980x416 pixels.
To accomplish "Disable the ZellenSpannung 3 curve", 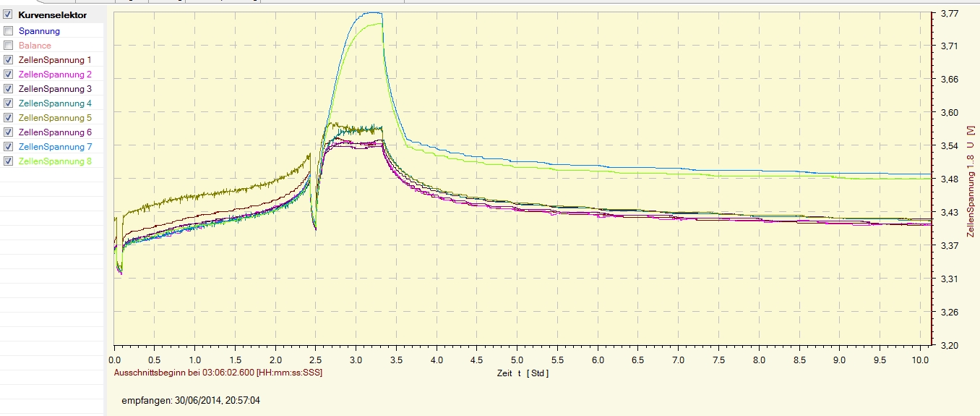I will click(8, 89).
